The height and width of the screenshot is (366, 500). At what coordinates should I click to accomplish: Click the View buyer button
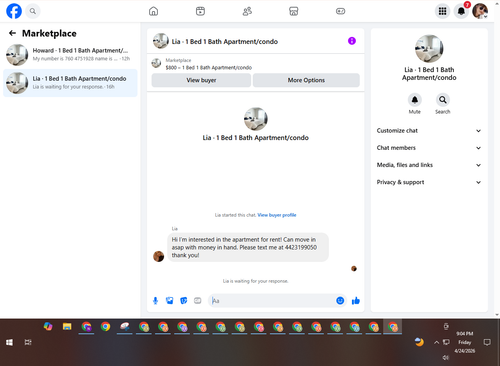pyautogui.click(x=201, y=80)
